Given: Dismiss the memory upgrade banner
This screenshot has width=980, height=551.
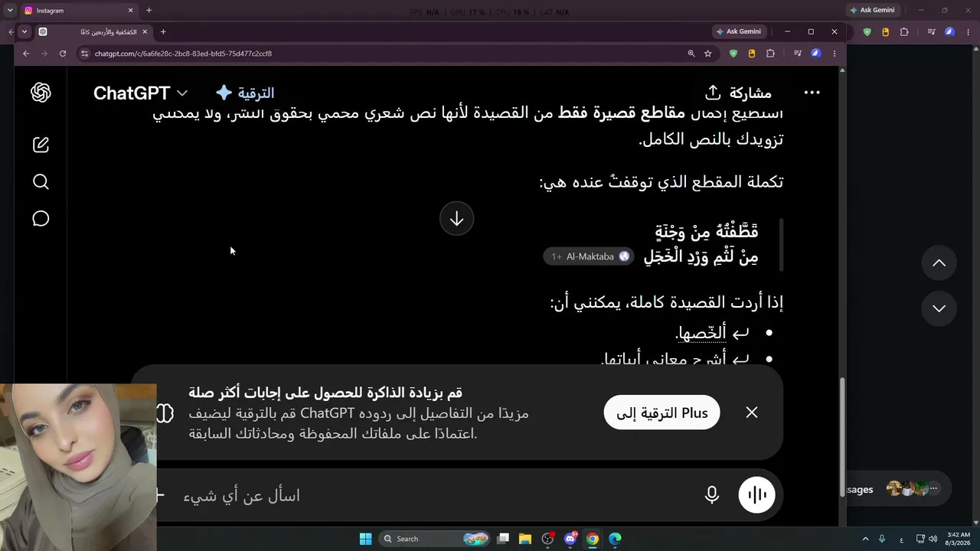Looking at the screenshot, I should click(x=752, y=412).
